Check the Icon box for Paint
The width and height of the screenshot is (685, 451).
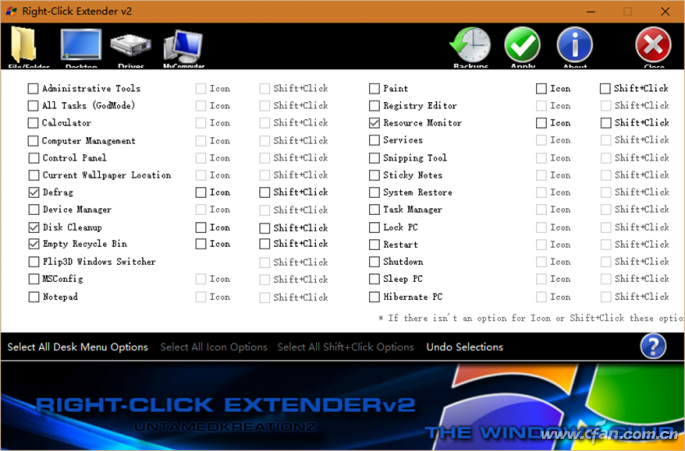[541, 89]
